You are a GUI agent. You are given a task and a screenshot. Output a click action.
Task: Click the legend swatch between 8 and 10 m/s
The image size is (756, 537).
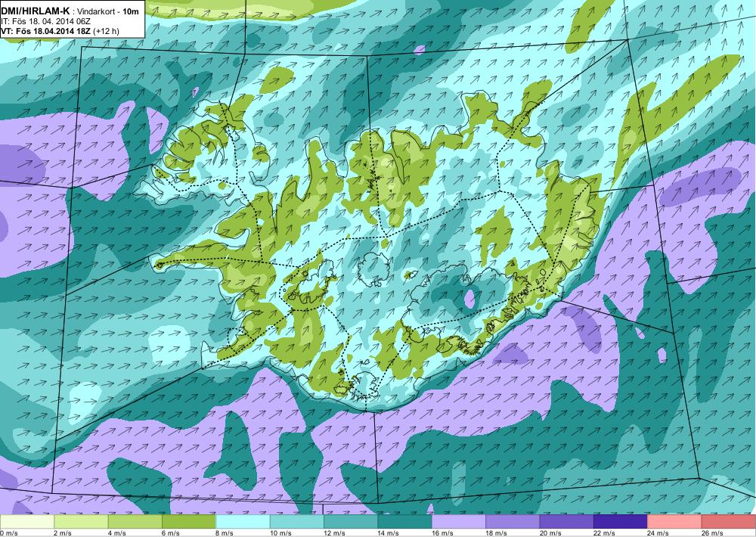(243, 521)
